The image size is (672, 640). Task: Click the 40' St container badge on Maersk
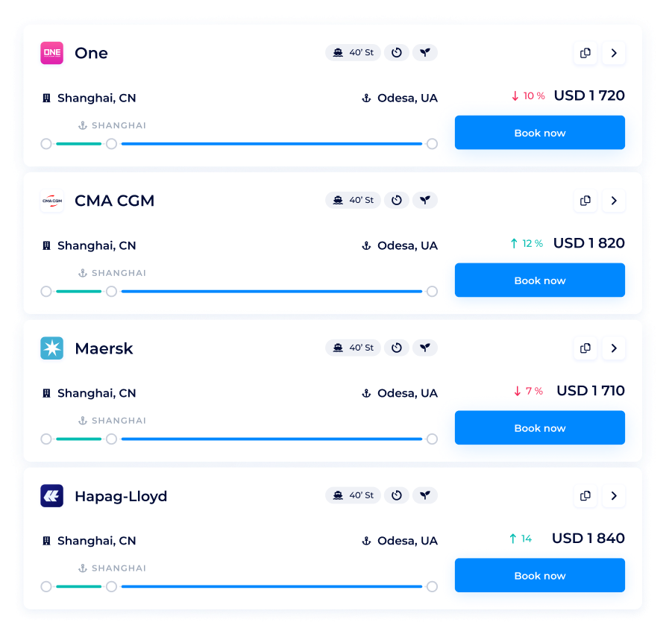pos(354,348)
